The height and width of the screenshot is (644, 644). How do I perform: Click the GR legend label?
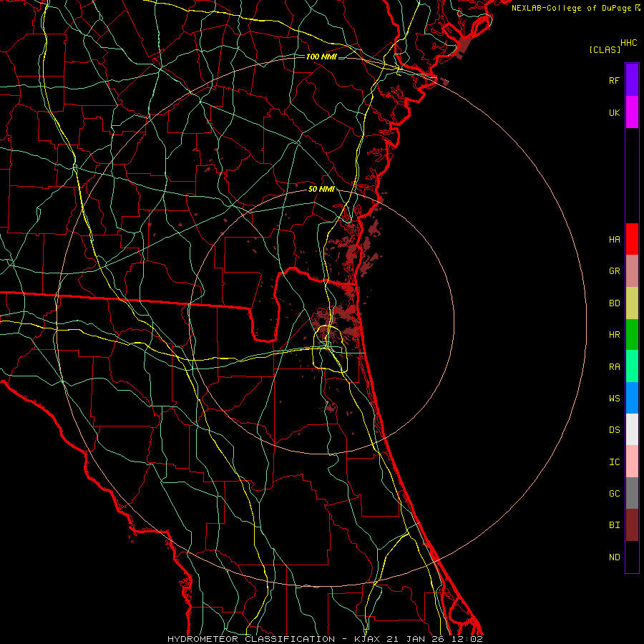click(x=614, y=271)
